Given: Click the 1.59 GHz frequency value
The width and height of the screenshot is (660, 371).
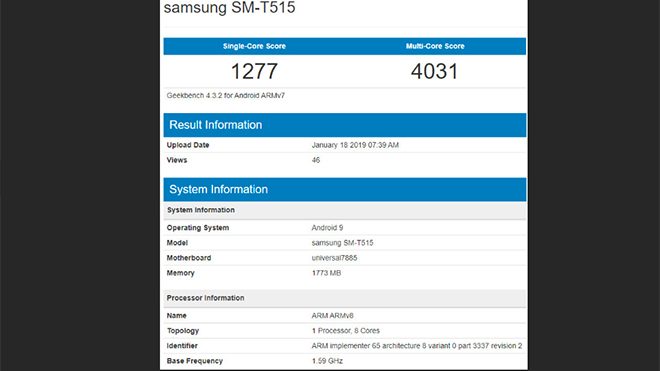Looking at the screenshot, I should [x=327, y=361].
